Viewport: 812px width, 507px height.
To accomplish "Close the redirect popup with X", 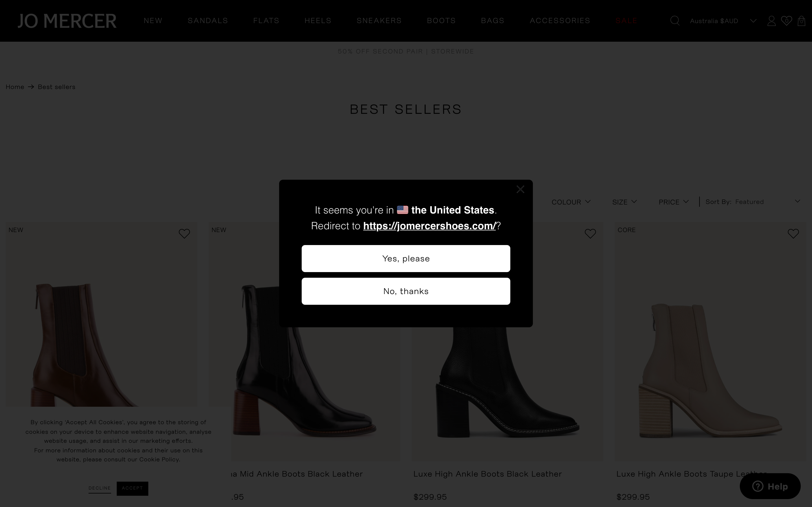I will 520,190.
